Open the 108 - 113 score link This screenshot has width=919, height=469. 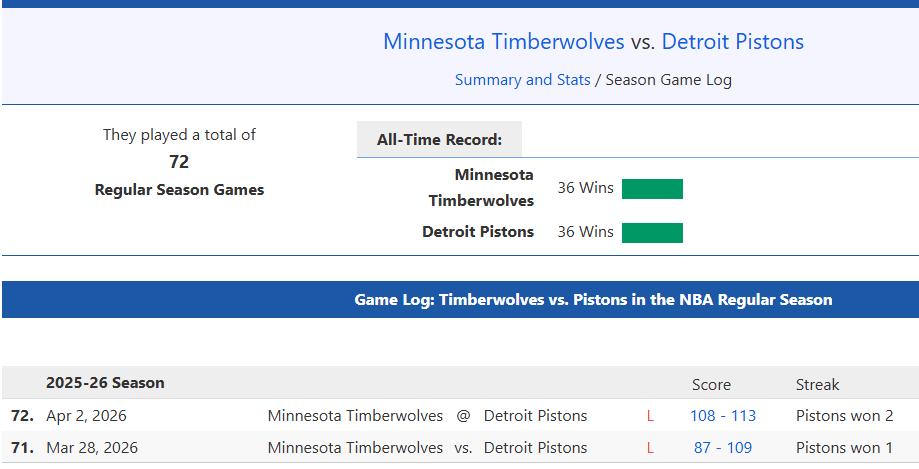723,416
